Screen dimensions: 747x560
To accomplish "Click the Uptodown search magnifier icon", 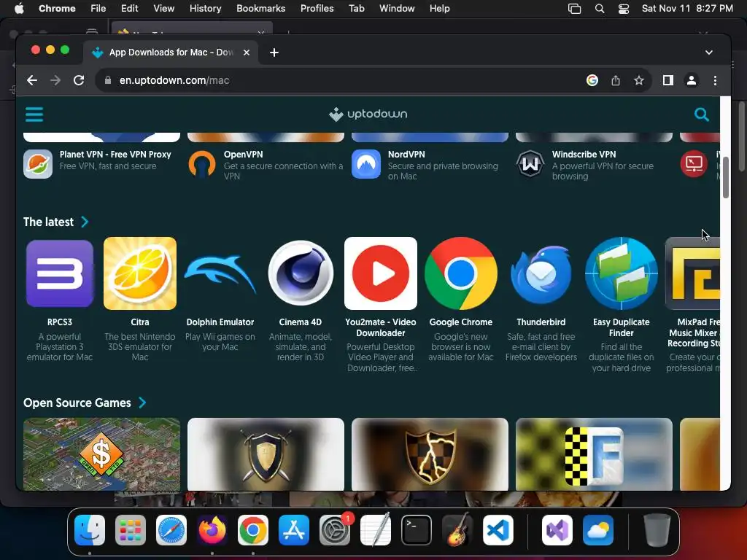I will click(x=701, y=114).
